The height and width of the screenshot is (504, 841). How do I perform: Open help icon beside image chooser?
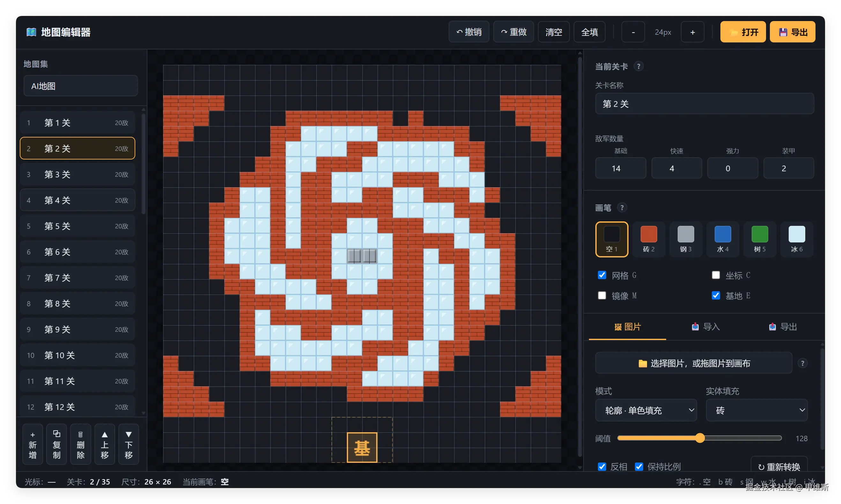point(803,363)
